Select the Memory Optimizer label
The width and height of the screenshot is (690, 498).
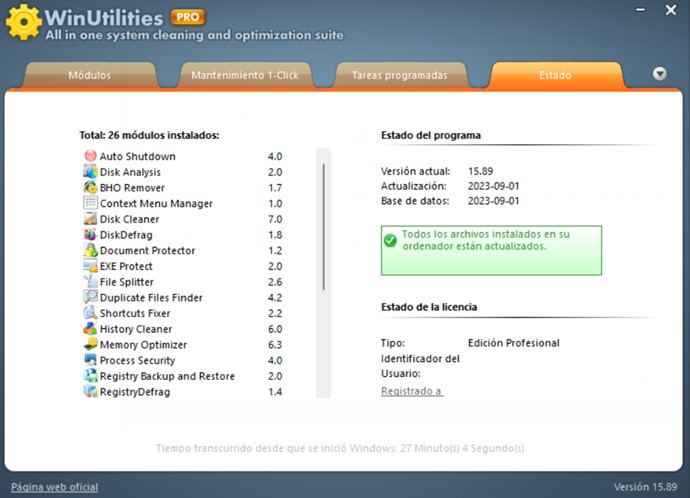tap(143, 345)
